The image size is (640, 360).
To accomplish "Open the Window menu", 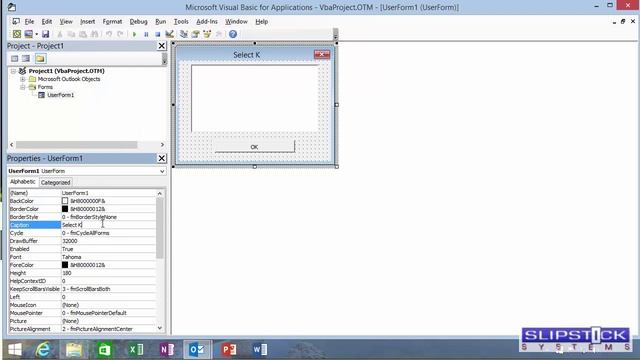I will (x=236, y=22).
